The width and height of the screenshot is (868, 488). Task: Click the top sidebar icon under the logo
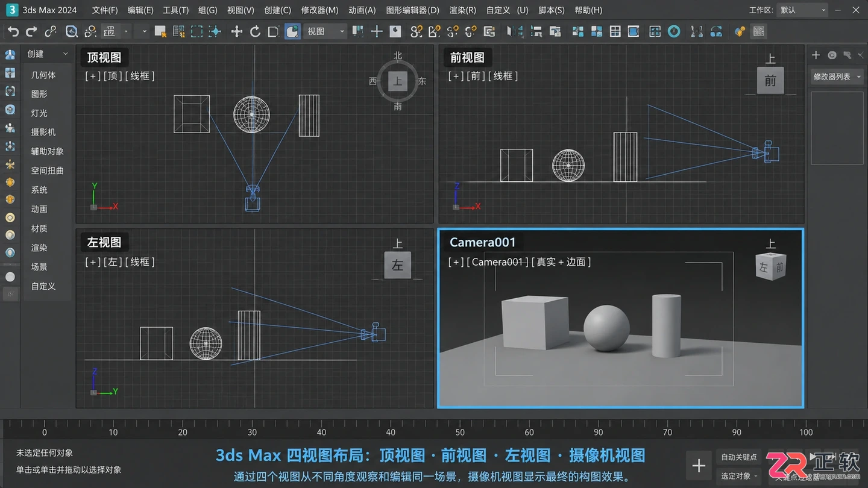(10, 55)
